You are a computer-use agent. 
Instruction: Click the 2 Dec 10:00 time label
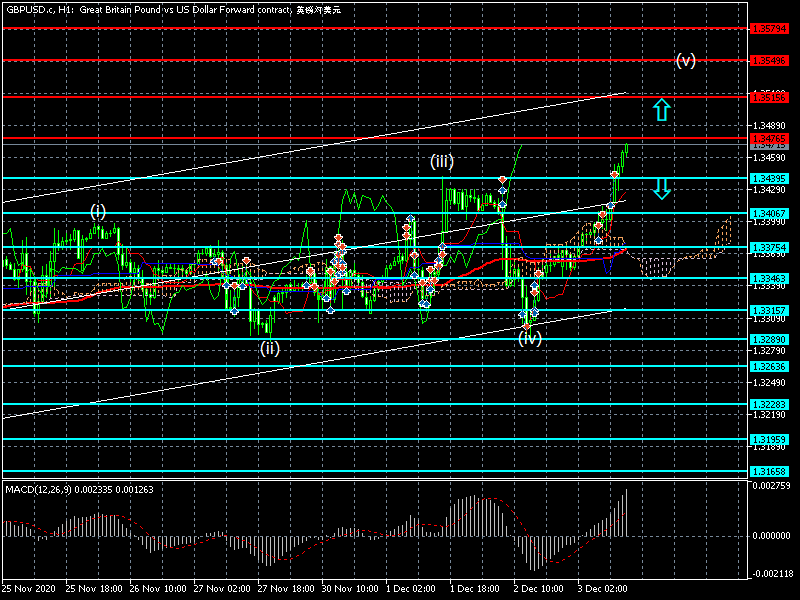coord(539,589)
